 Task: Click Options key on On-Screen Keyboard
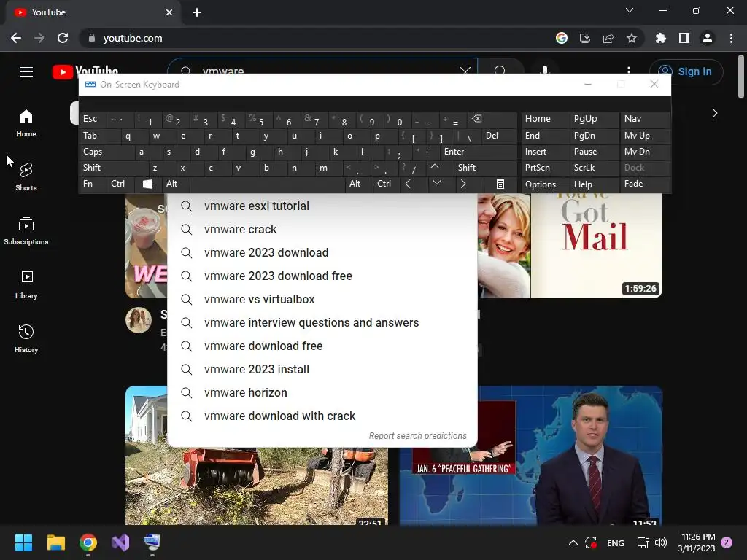(x=546, y=184)
